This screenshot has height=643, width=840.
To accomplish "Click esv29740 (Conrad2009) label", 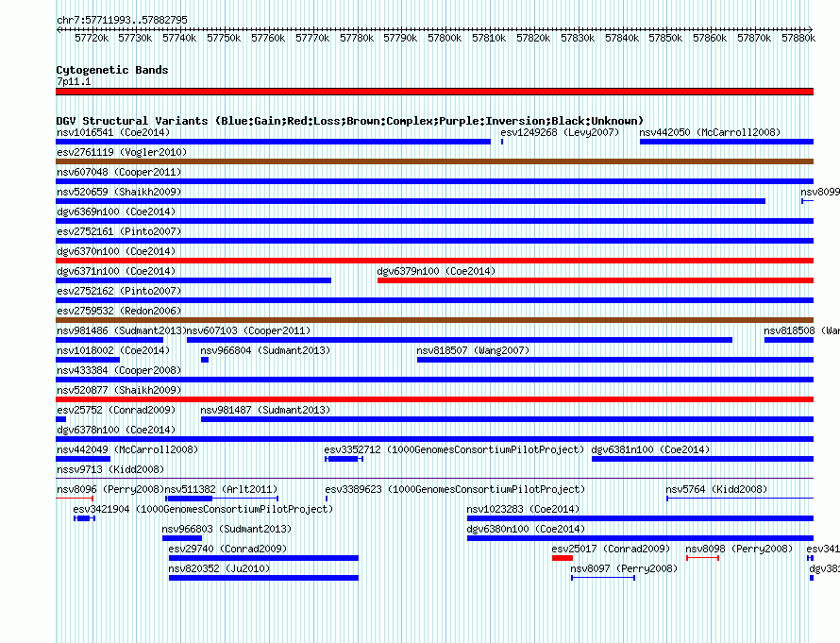I will tap(227, 549).
